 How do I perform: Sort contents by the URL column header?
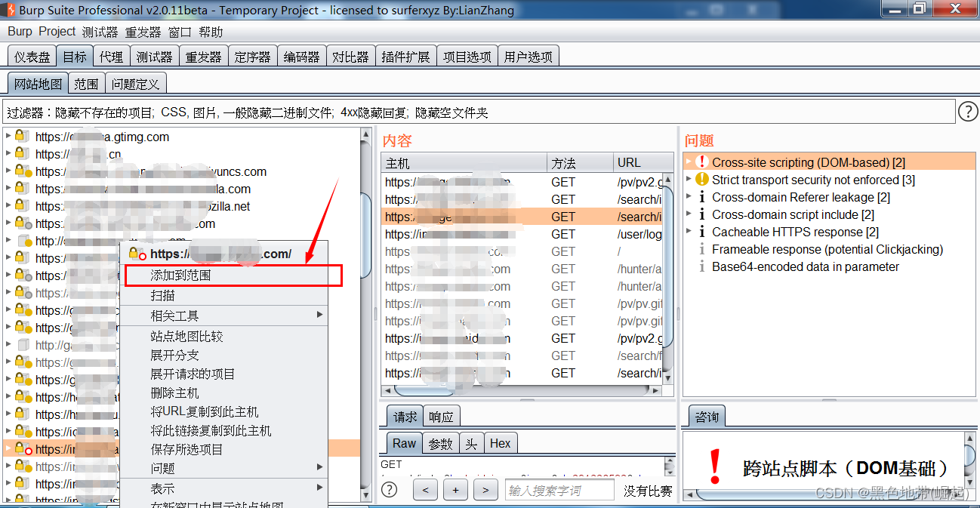643,162
